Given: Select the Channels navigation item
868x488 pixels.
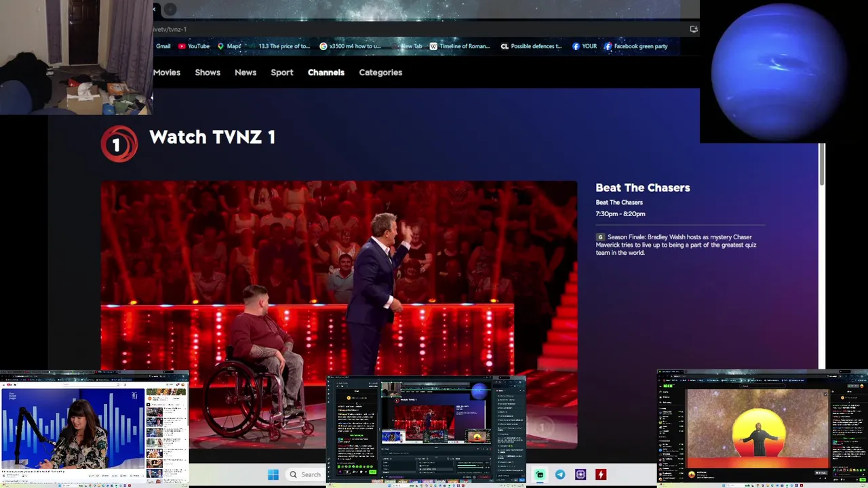Looking at the screenshot, I should tap(326, 73).
